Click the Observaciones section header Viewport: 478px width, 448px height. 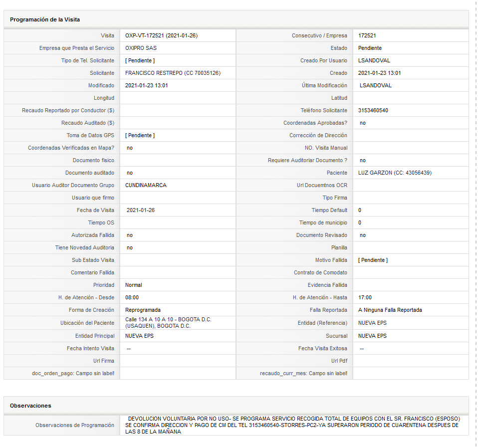tap(30, 406)
